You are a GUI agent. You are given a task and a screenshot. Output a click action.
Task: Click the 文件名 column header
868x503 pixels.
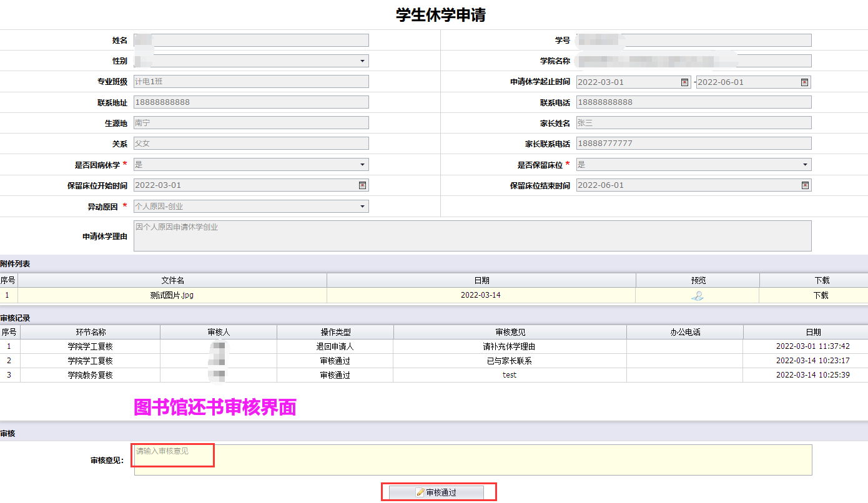172,281
